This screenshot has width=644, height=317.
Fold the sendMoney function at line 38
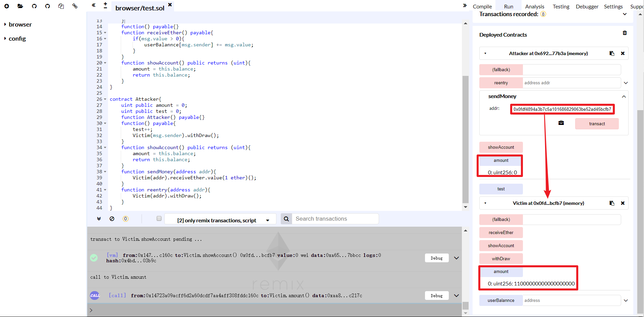[x=105, y=172]
